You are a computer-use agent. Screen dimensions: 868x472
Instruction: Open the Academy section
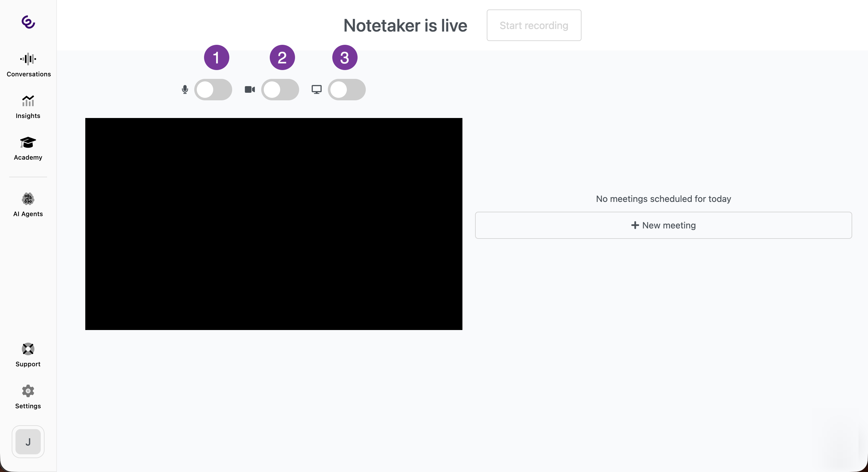[x=28, y=149]
